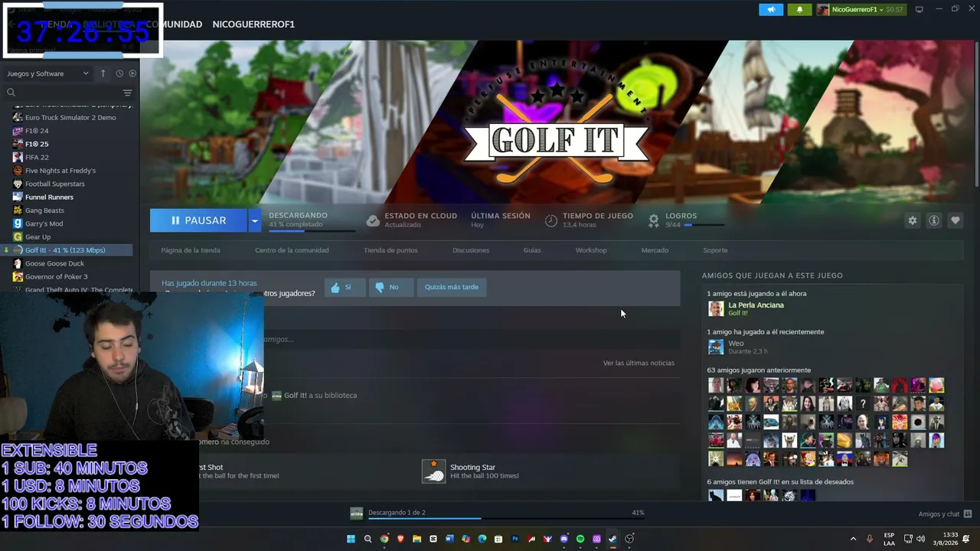The height and width of the screenshot is (551, 980).
Task: Open the Steam announcements megaphone button
Action: (x=771, y=9)
